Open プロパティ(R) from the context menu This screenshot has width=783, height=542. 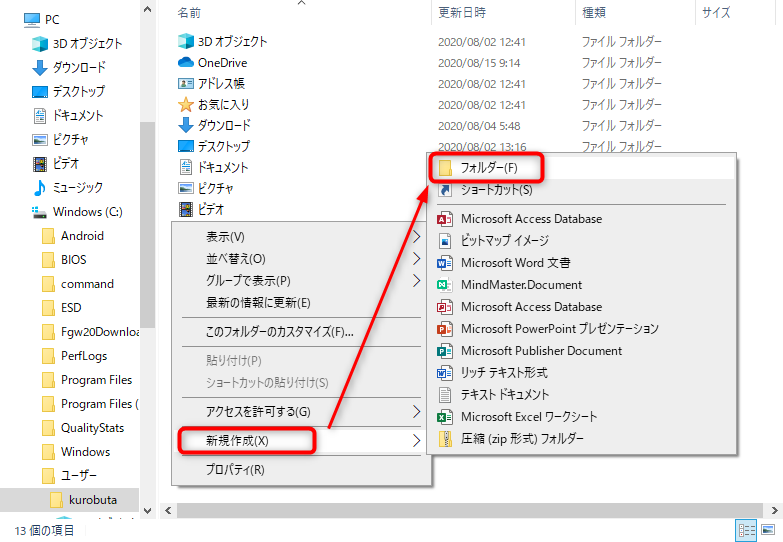click(x=301, y=470)
